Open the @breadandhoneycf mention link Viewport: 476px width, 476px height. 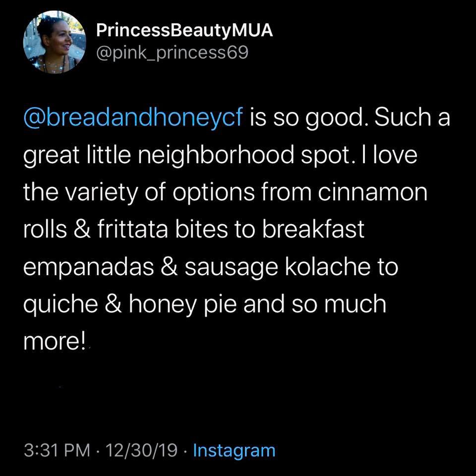133,117
